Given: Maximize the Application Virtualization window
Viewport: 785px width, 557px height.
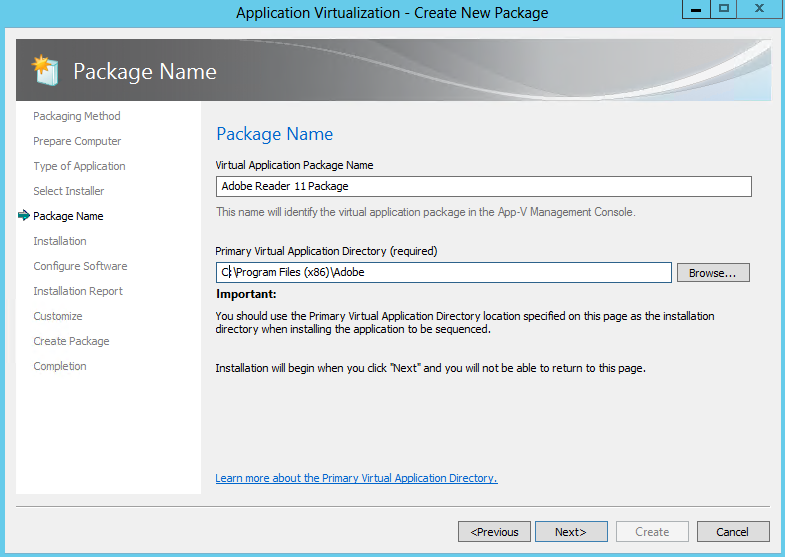Looking at the screenshot, I should (x=723, y=9).
